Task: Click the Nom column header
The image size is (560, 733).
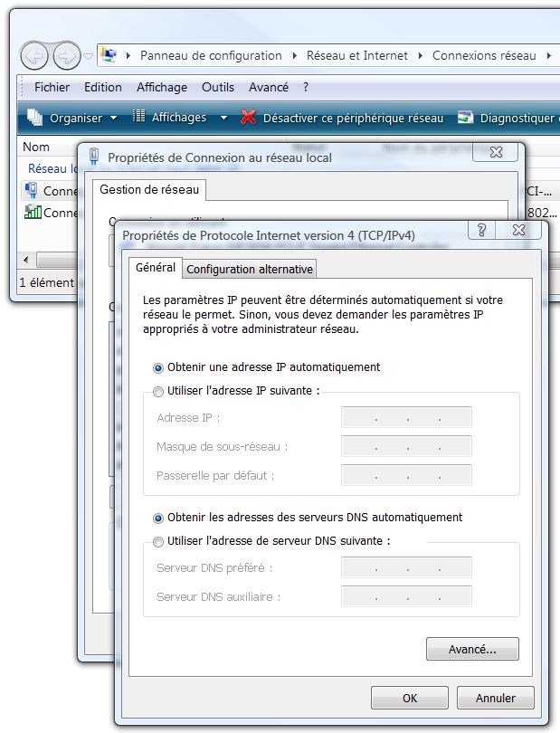Action: tap(36, 148)
